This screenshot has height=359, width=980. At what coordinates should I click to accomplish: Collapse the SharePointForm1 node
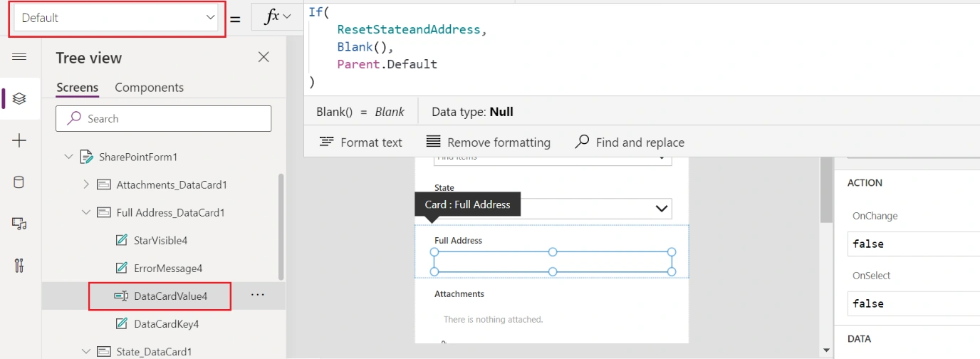pos(68,157)
